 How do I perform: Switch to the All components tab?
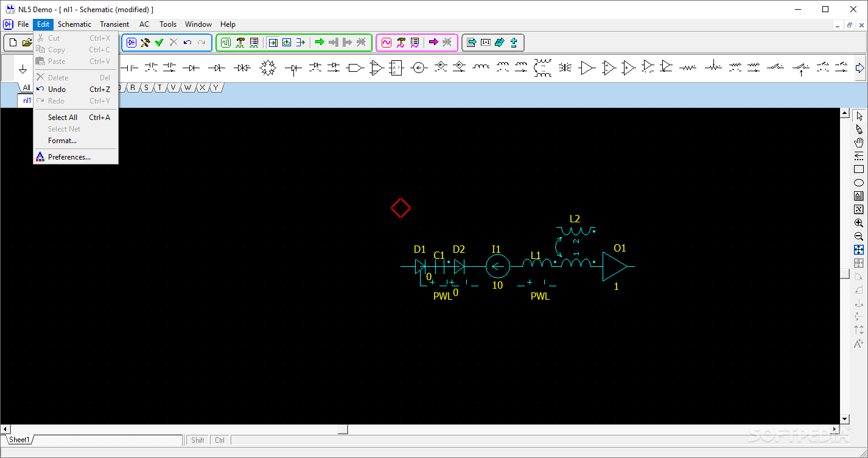coord(26,88)
